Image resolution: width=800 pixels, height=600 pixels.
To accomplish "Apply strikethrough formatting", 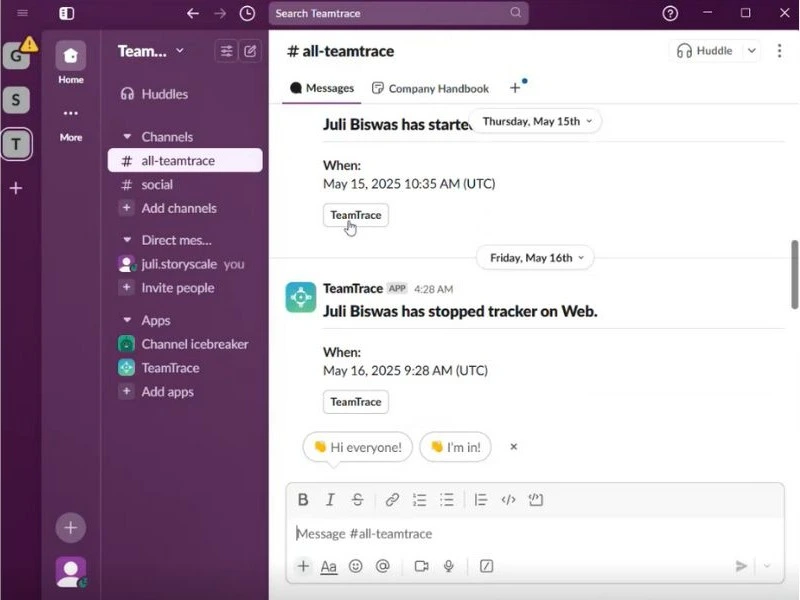I will pyautogui.click(x=358, y=499).
